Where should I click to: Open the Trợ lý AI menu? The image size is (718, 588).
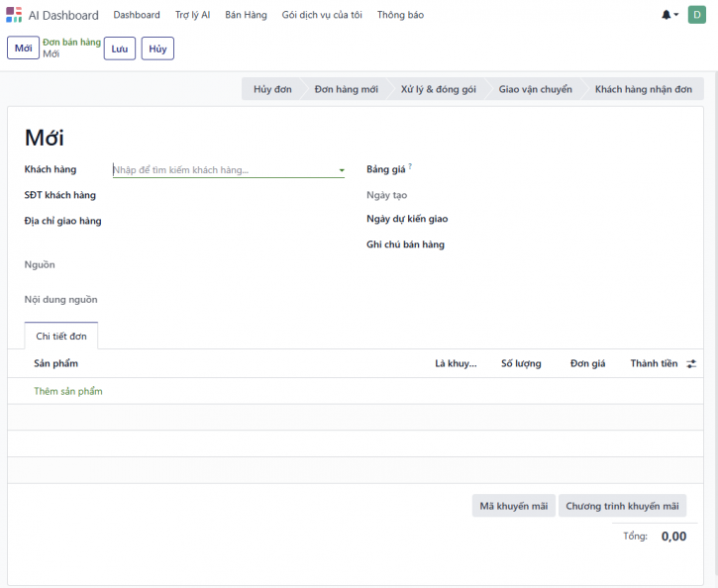click(192, 15)
